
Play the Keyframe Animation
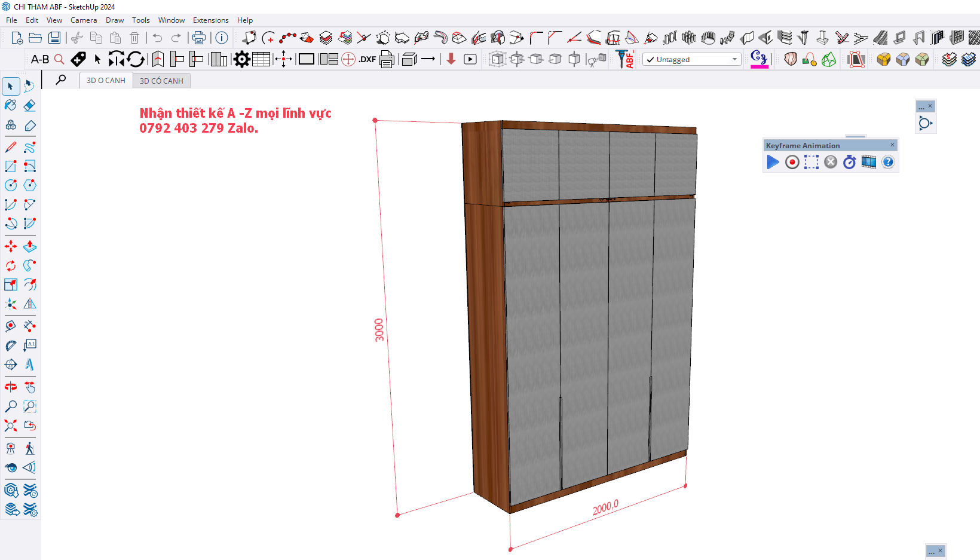[773, 162]
